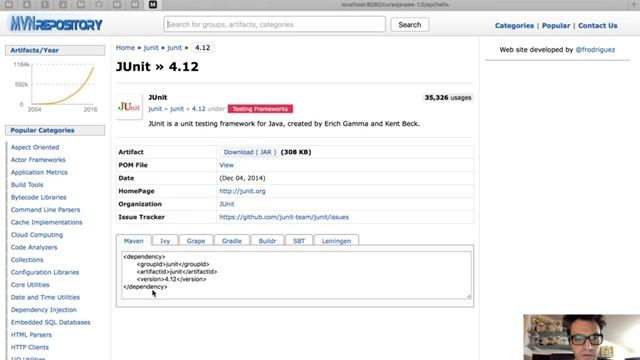Download the JAR artifact
The height and width of the screenshot is (360, 640).
pos(249,152)
